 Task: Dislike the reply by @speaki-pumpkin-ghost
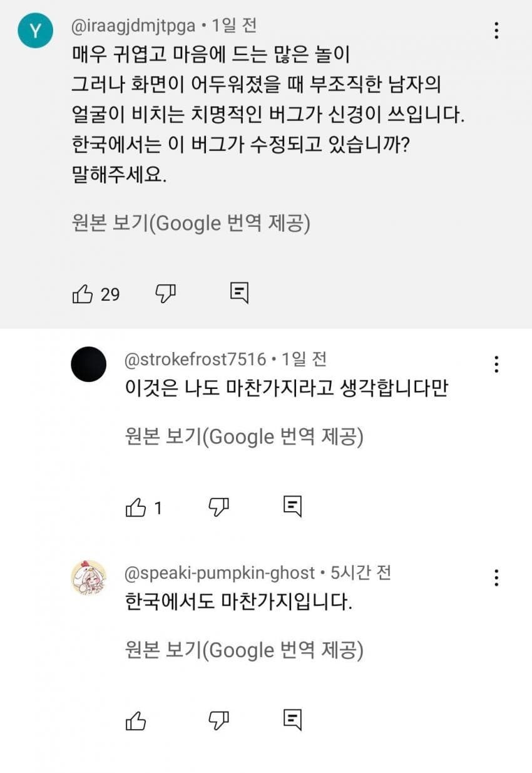218,721
